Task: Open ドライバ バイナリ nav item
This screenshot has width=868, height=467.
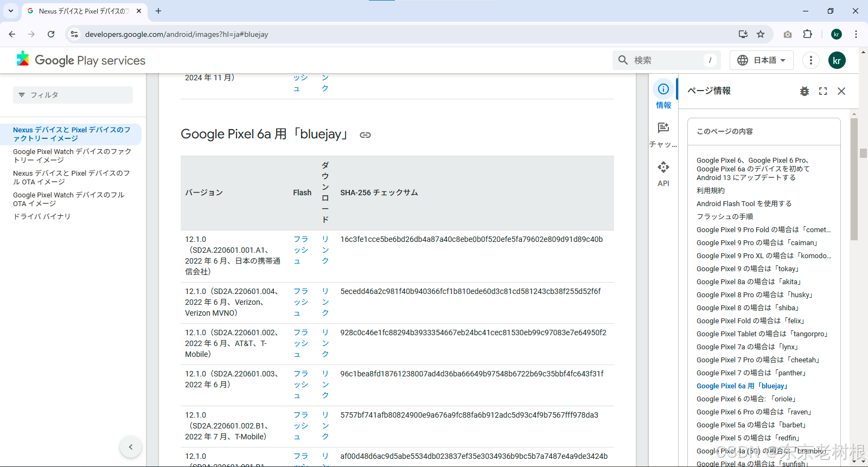Action: click(x=42, y=216)
